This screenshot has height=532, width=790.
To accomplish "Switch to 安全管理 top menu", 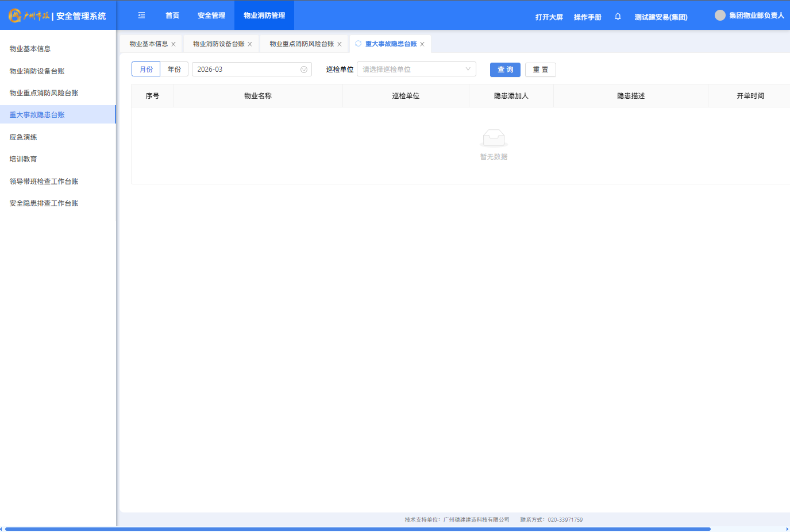I will (x=211, y=16).
